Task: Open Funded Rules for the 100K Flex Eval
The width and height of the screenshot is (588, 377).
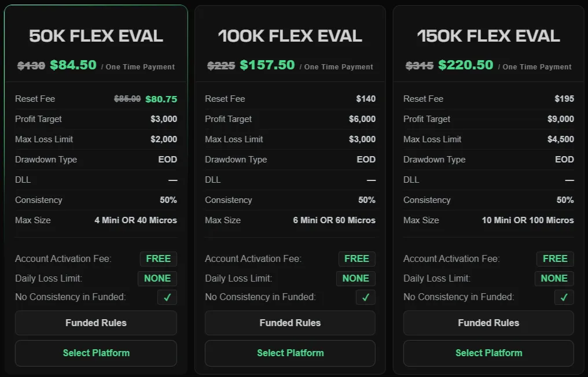Action: tap(290, 323)
